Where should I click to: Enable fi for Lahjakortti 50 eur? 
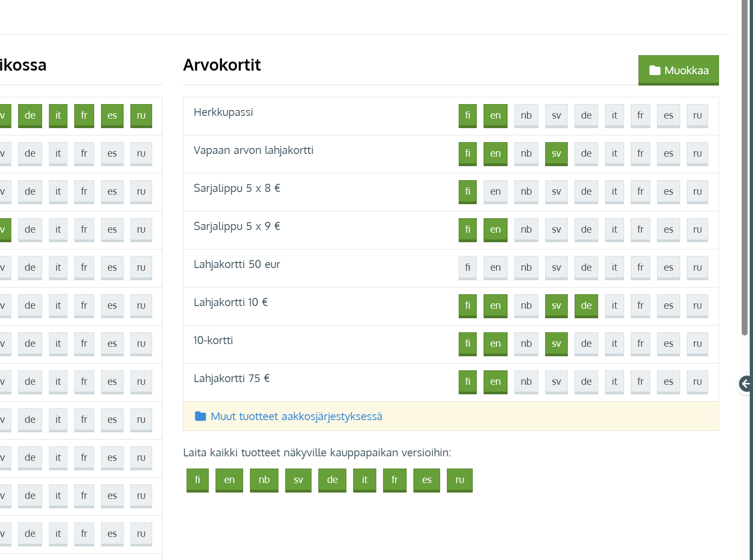tap(467, 268)
